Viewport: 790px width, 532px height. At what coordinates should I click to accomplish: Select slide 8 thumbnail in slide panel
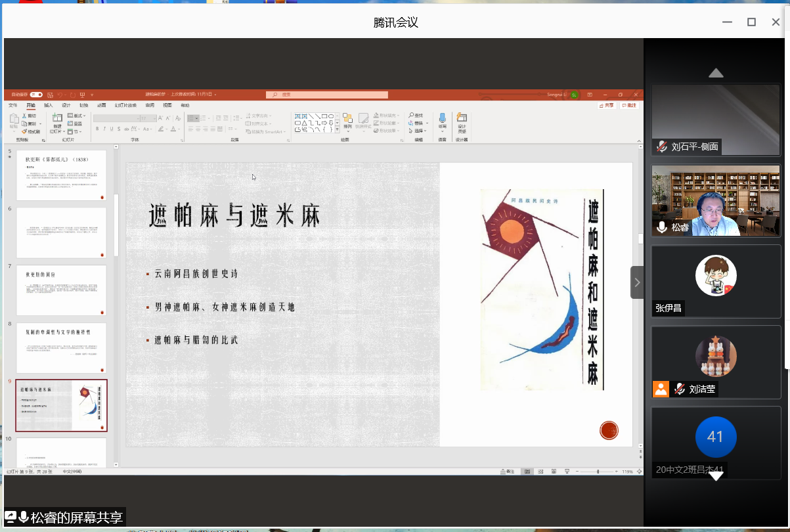point(61,348)
